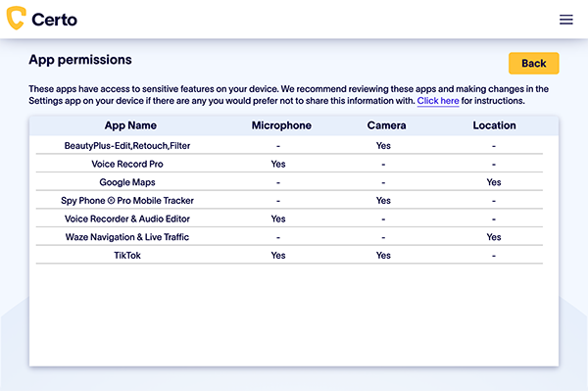Click the Certo brand name text
The height and width of the screenshot is (391, 588).
(x=54, y=20)
